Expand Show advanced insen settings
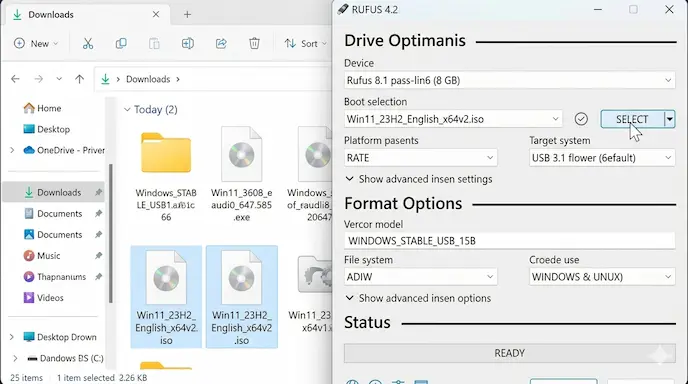 [x=419, y=179]
